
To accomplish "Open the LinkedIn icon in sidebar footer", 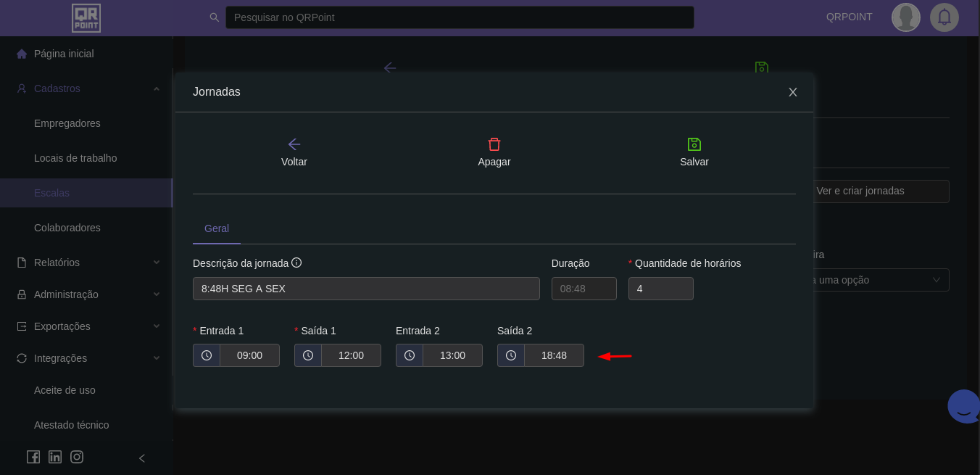I will click(x=55, y=457).
